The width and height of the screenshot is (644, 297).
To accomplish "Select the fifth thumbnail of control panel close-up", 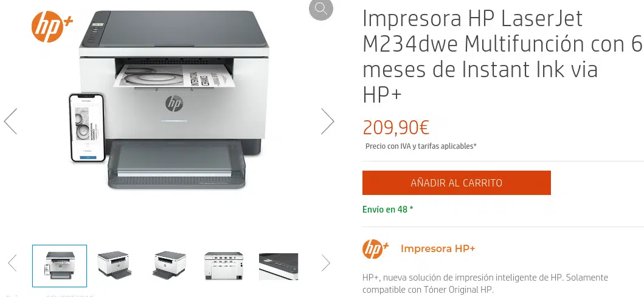I will coord(279,267).
